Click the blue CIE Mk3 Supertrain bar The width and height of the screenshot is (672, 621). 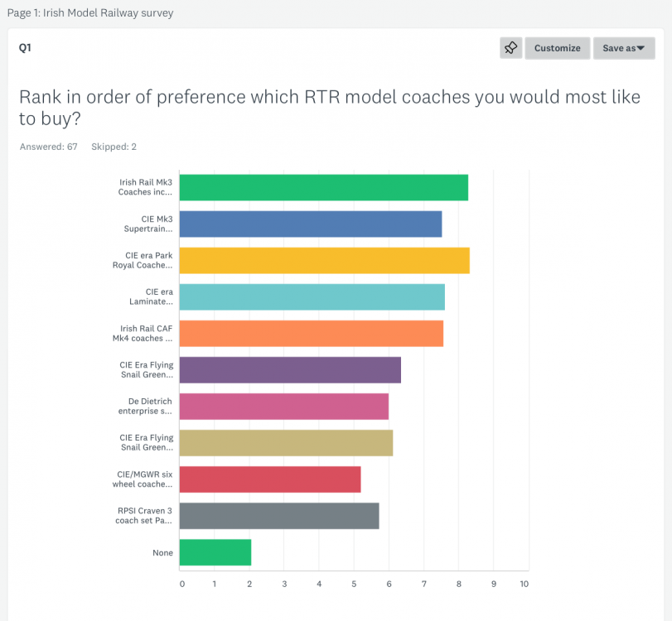[310, 224]
